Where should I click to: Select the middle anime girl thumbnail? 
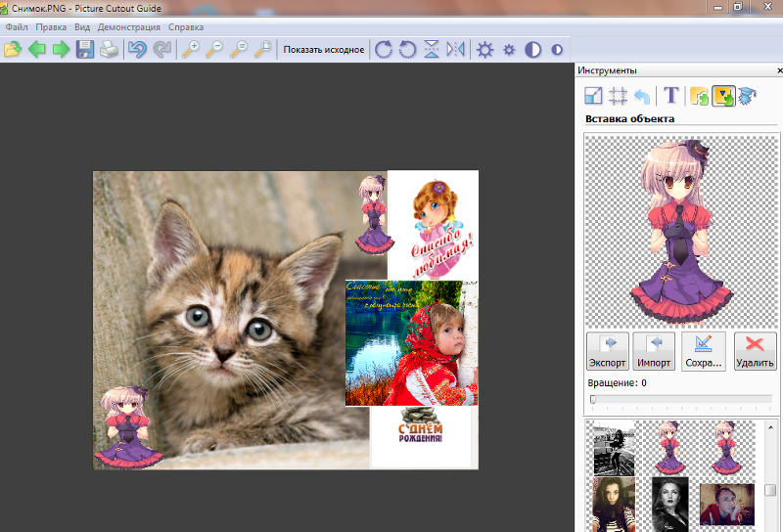point(669,447)
